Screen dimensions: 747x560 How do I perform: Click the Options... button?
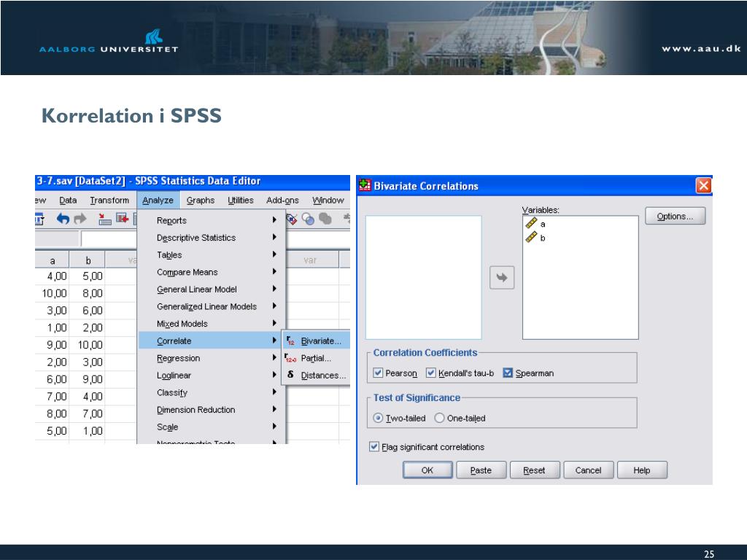[675, 216]
